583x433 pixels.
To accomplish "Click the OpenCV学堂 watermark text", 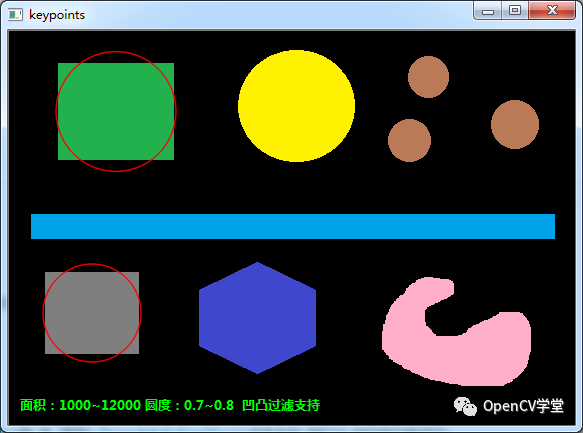I will 523,406.
